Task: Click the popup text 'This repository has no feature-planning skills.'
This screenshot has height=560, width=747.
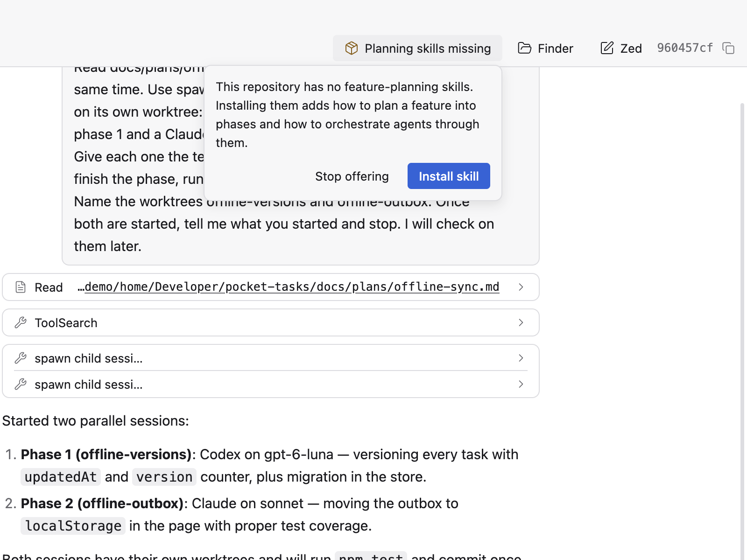Action: pyautogui.click(x=345, y=87)
